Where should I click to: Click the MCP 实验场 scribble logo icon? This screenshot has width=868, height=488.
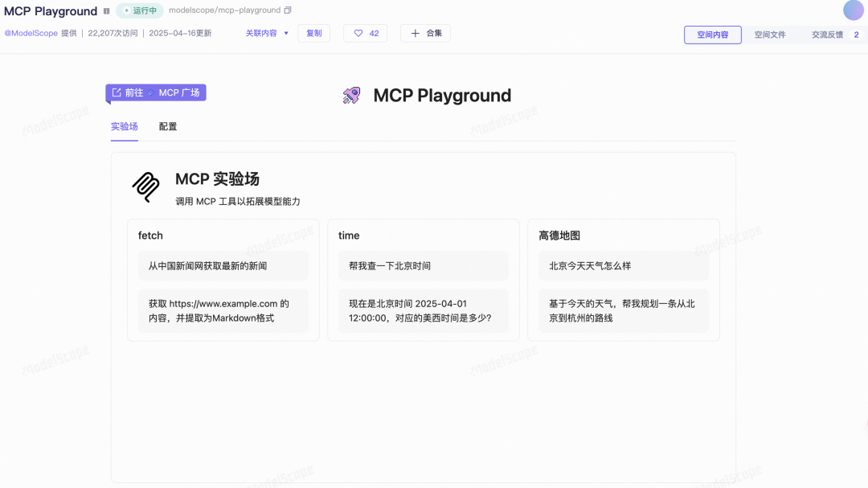tap(145, 187)
